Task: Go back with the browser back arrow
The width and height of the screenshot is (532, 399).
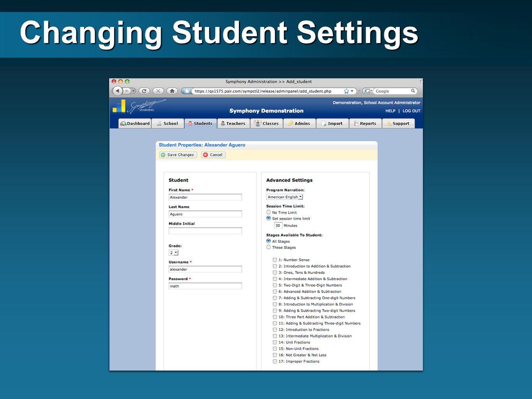Action: pos(117,91)
